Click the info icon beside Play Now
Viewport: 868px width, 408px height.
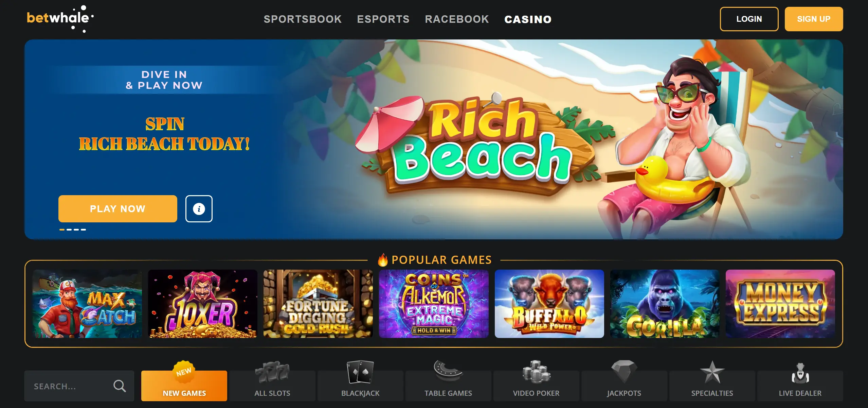pyautogui.click(x=199, y=209)
